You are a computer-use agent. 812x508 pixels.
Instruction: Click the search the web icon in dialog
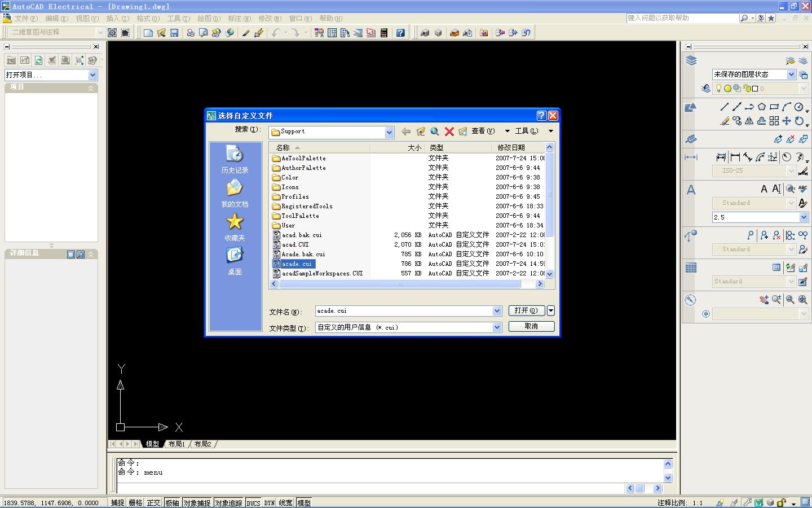pos(435,132)
